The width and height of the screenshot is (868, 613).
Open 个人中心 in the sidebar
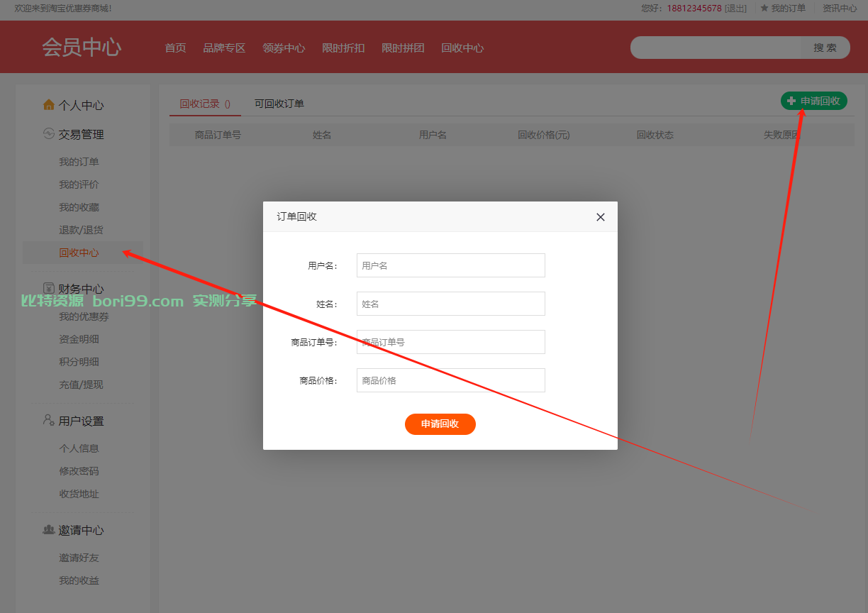[x=82, y=105]
